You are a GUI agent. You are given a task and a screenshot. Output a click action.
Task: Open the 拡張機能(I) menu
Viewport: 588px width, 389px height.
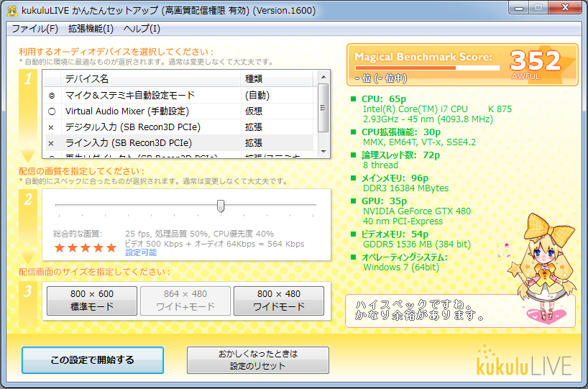[x=91, y=29]
